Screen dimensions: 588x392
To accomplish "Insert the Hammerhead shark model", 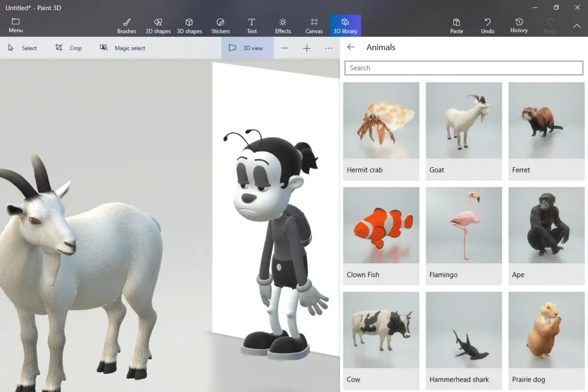I will 464,341.
